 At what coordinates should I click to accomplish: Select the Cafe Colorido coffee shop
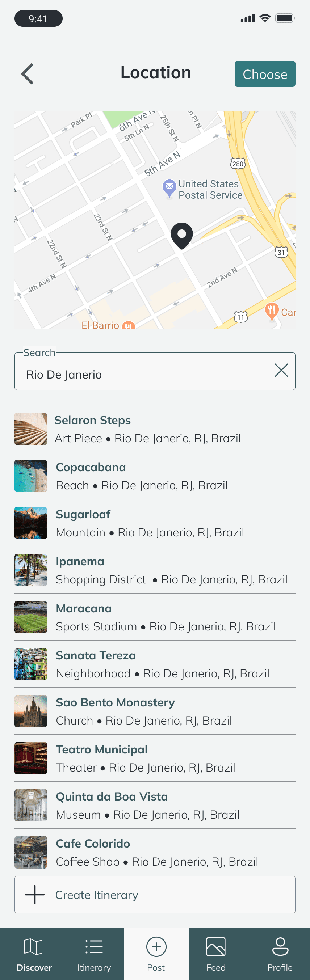coord(155,852)
